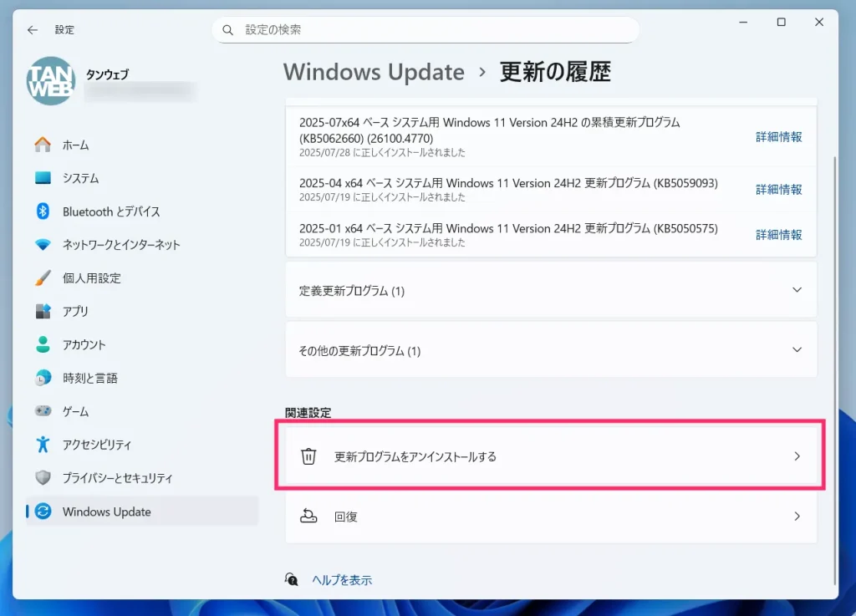Viewport: 856px width, 616px height.
Task: Click the trash can uninstall icon
Action: (308, 456)
